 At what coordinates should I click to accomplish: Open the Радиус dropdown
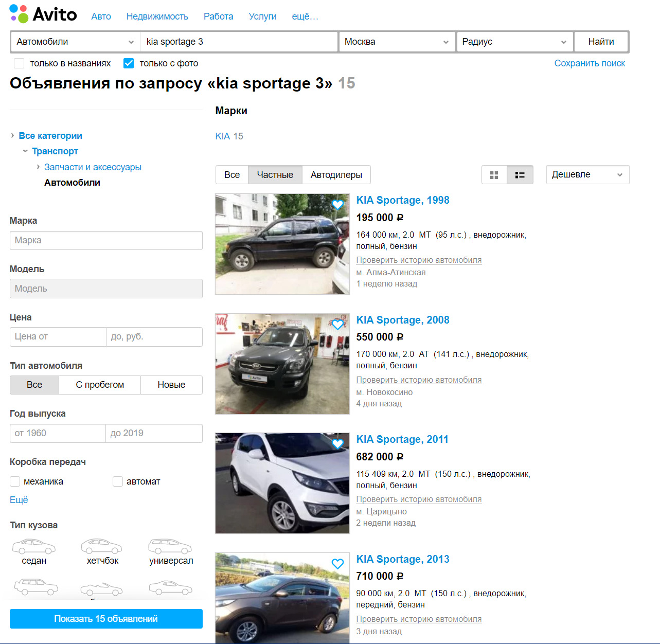coord(514,42)
